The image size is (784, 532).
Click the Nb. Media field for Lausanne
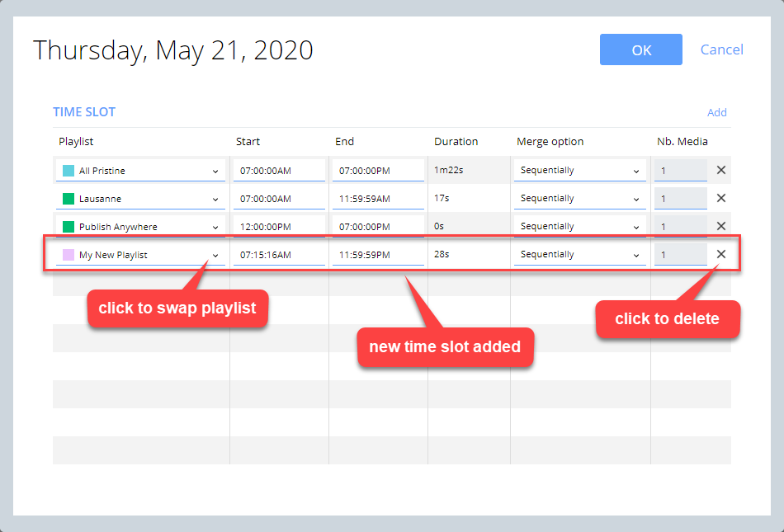[x=681, y=198]
